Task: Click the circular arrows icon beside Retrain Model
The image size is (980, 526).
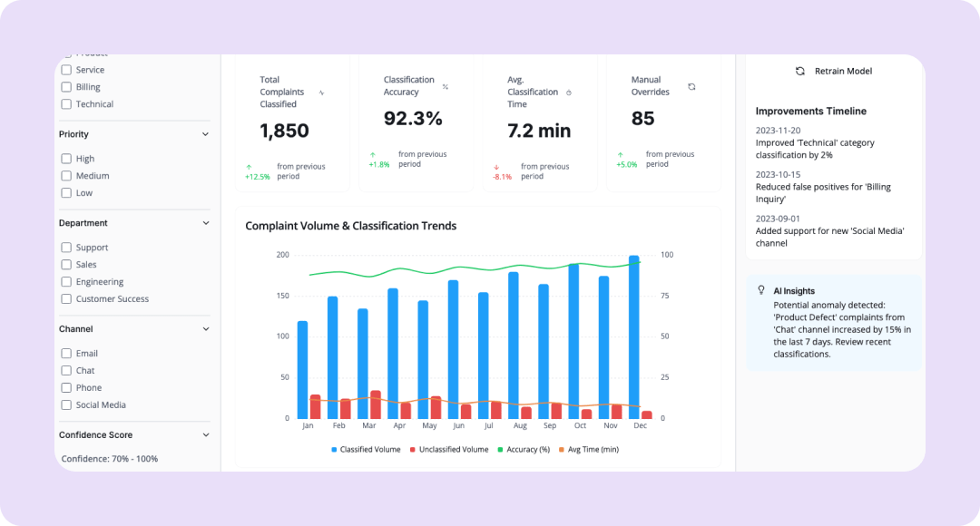Action: [799, 71]
